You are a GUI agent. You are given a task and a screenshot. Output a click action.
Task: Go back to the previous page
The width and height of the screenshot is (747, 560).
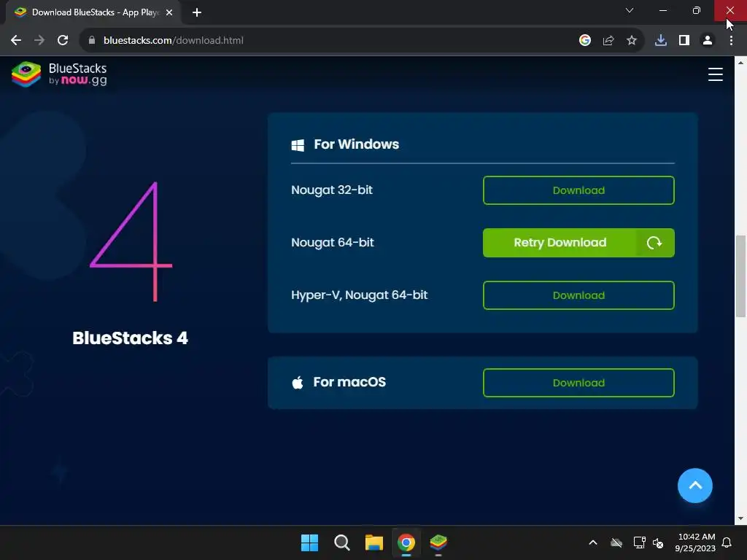(x=16, y=41)
